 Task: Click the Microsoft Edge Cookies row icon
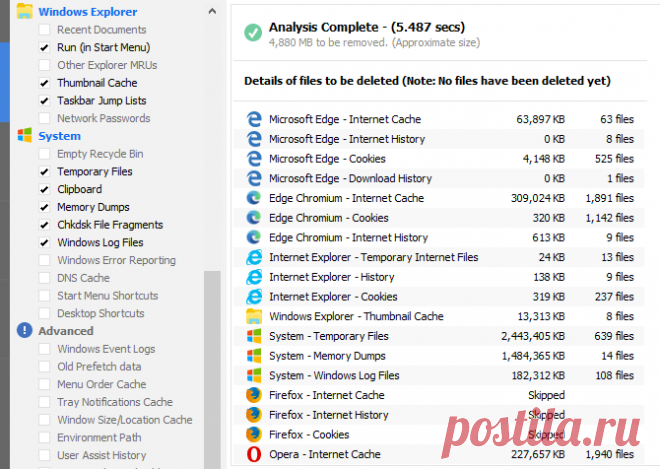254,159
